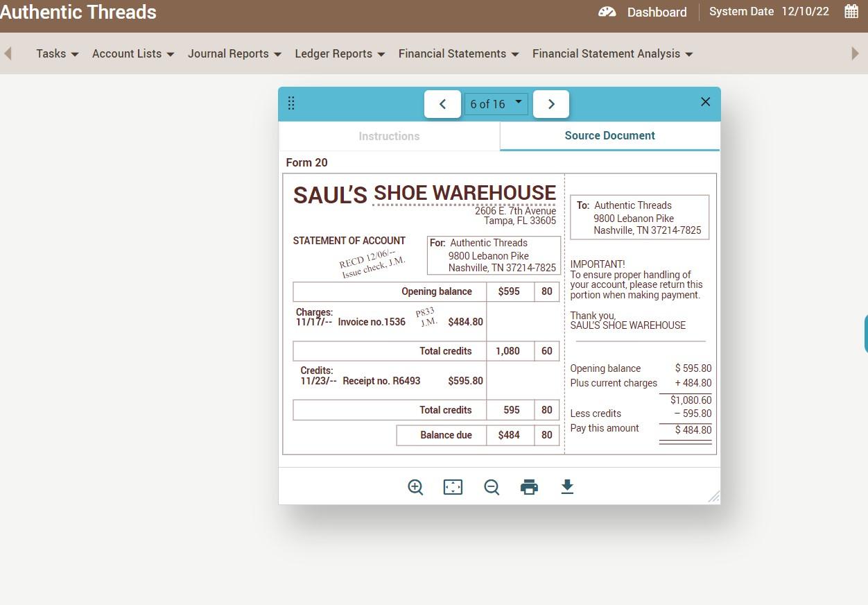Zoom out of the source document
Screen dimensions: 868x605
(492, 486)
